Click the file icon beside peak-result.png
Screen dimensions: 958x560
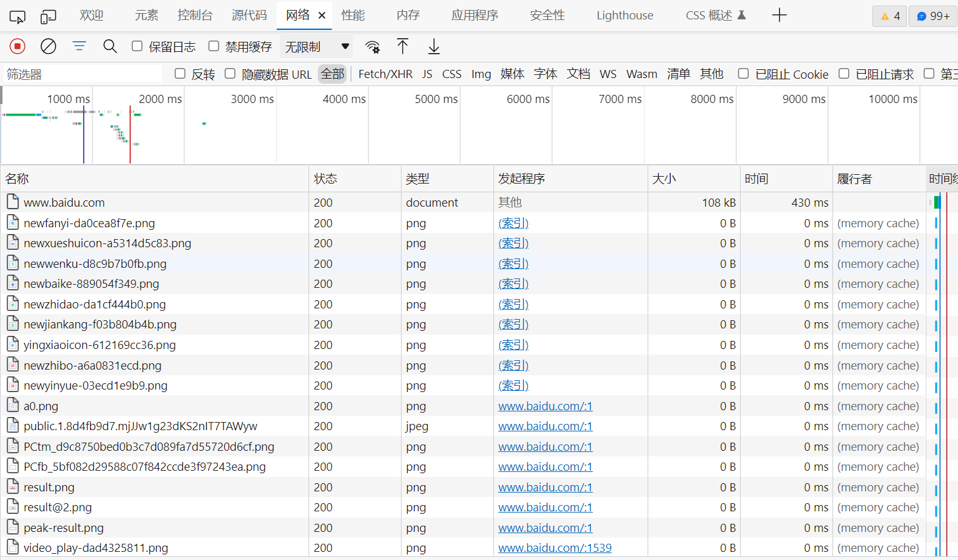click(x=12, y=527)
